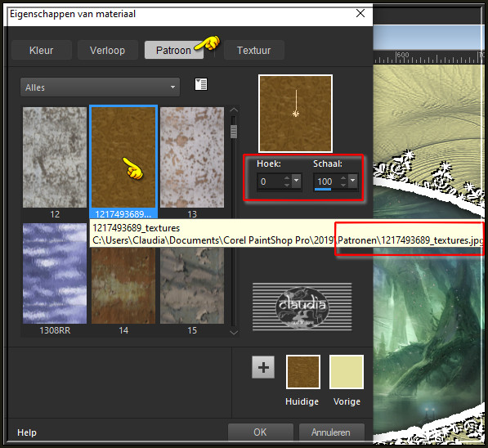Decrease the Schaal scale value
The height and width of the screenshot is (448, 488).
343,185
